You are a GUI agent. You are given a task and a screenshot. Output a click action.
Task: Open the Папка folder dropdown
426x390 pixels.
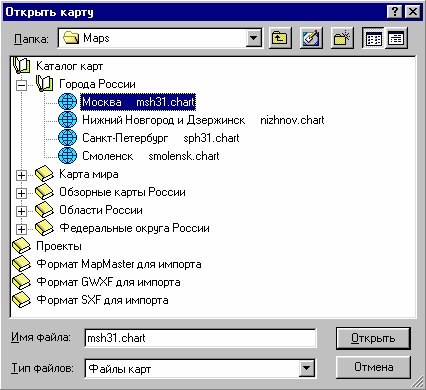pyautogui.click(x=253, y=38)
